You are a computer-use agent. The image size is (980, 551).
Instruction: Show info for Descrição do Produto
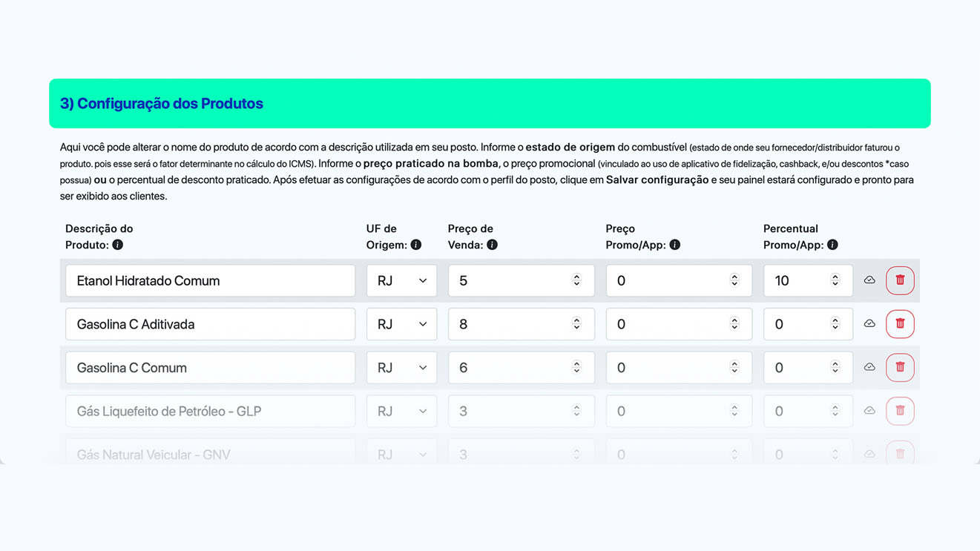point(117,245)
